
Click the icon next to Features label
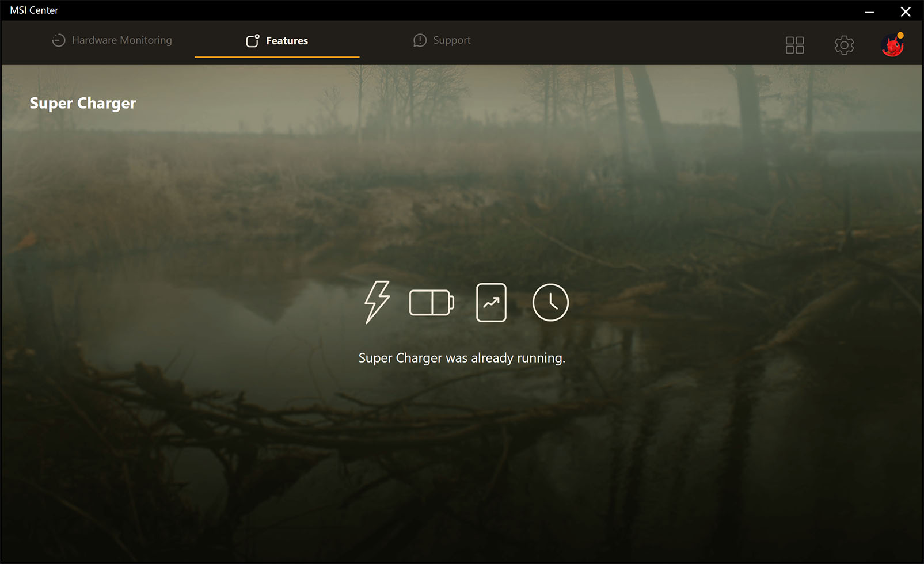click(253, 40)
